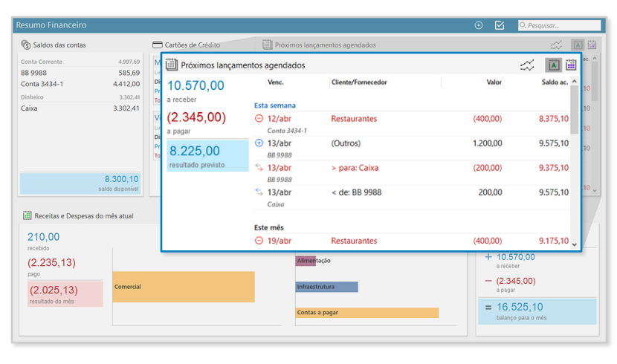
Task: Select the Saldos das contas panel header
Action: (59, 45)
